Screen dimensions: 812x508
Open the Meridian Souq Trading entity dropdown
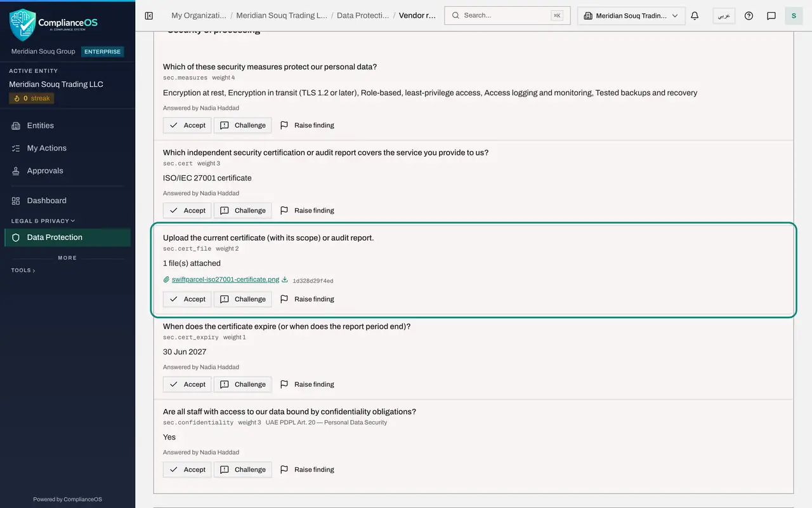point(631,16)
